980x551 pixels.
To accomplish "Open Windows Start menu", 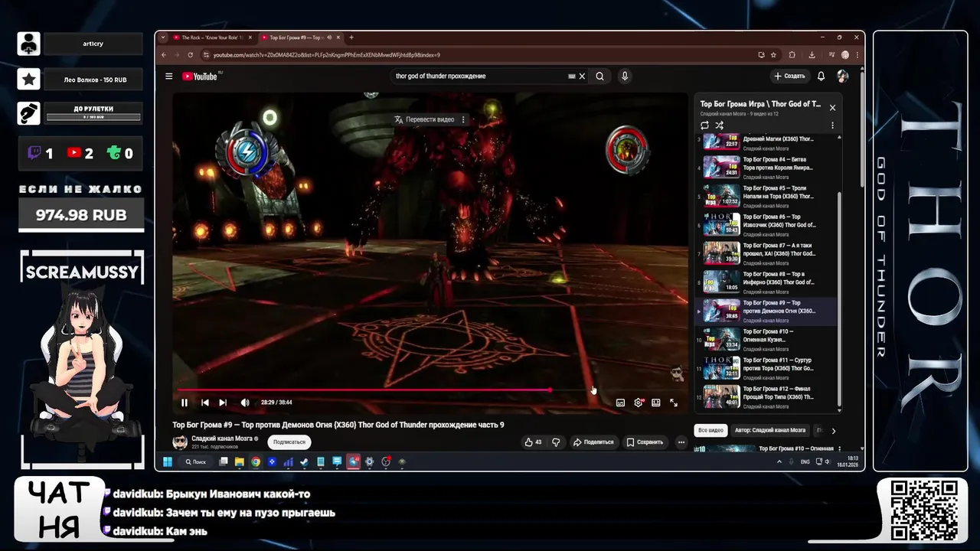I will 167,461.
